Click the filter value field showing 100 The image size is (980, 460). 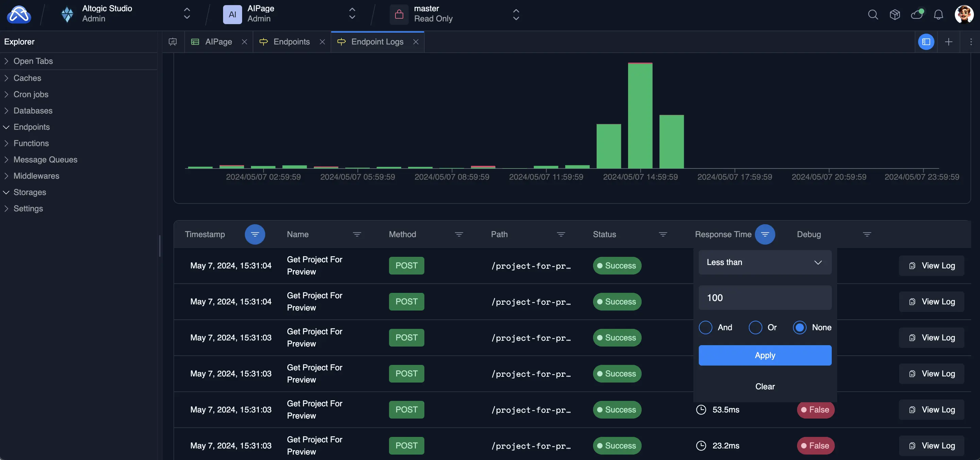pos(765,298)
